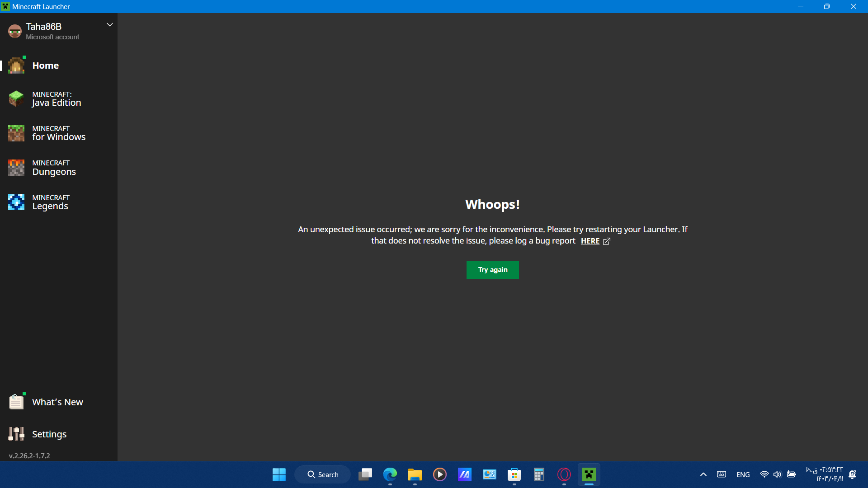Open Minecraft for Windows from sidebar
Viewport: 868px width, 488px height.
tap(58, 133)
